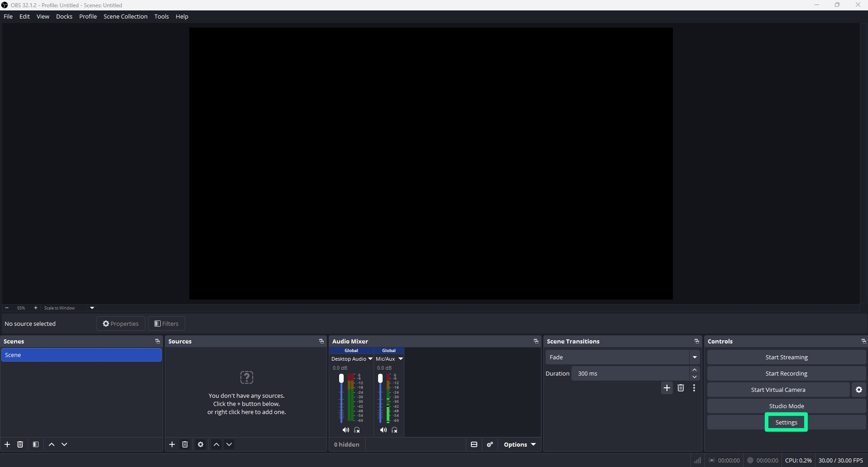Click Start Recording button
Screen dimensions: 868x467
point(786,373)
